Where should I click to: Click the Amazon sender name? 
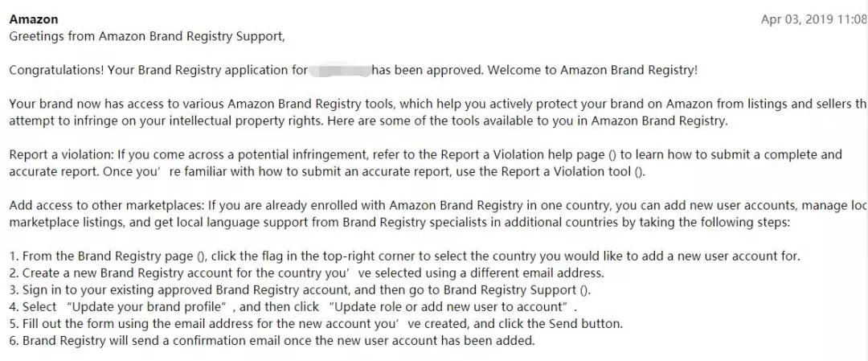33,19
